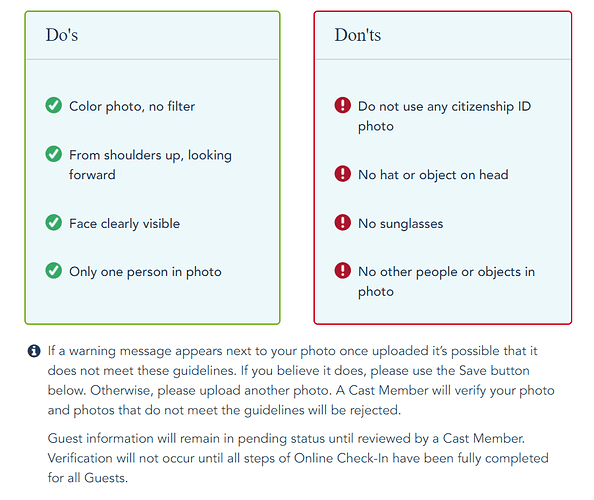Screen dimensions: 594x500
Task: Click the info icon beside warning message text
Action: (34, 351)
